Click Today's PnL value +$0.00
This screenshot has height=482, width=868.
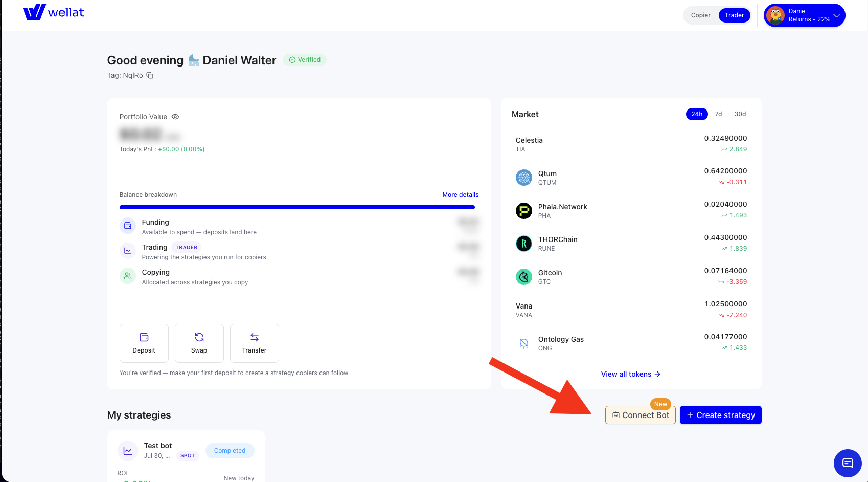click(x=181, y=149)
